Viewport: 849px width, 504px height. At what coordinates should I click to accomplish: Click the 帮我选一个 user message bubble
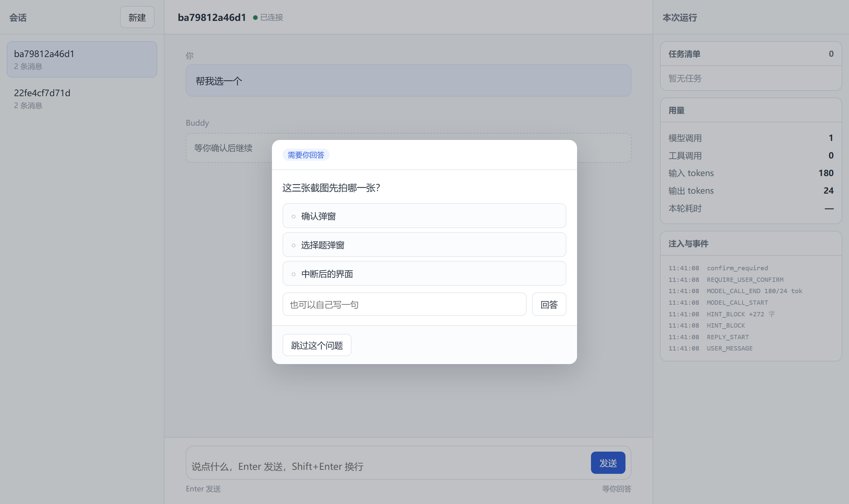point(408,81)
